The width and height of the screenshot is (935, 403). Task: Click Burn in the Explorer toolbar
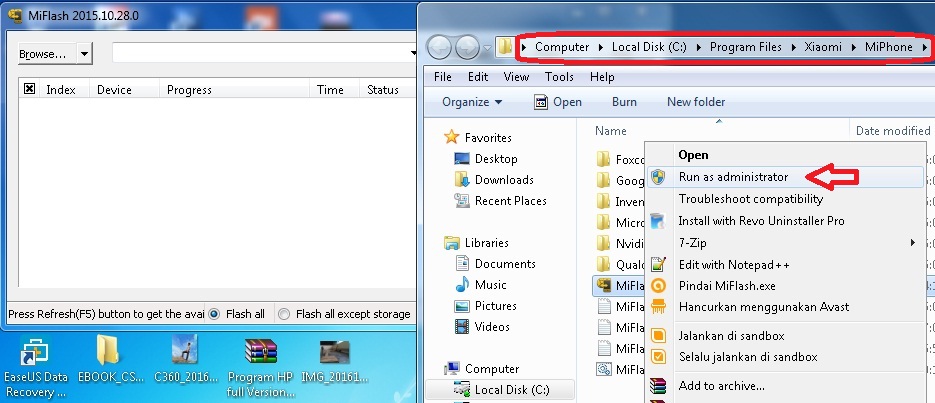(624, 102)
